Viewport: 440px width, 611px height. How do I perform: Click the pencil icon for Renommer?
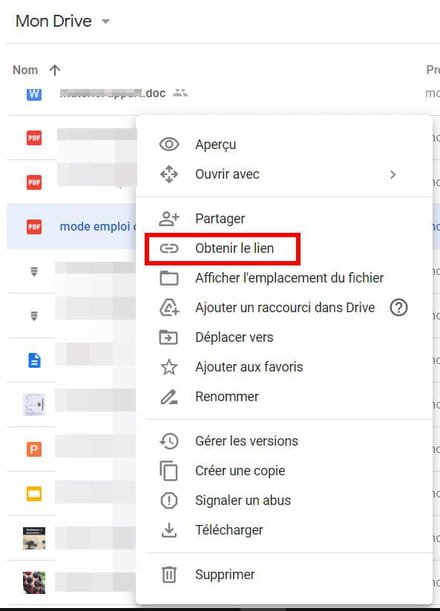169,397
